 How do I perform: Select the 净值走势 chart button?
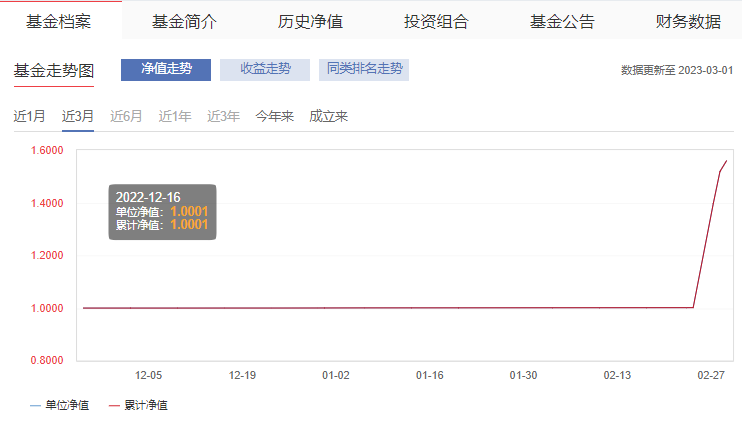(x=166, y=70)
